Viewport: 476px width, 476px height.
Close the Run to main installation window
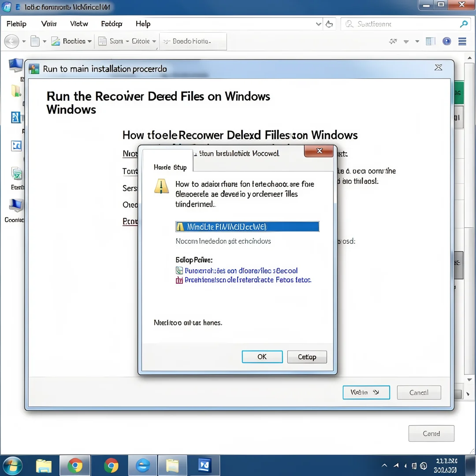(x=439, y=67)
